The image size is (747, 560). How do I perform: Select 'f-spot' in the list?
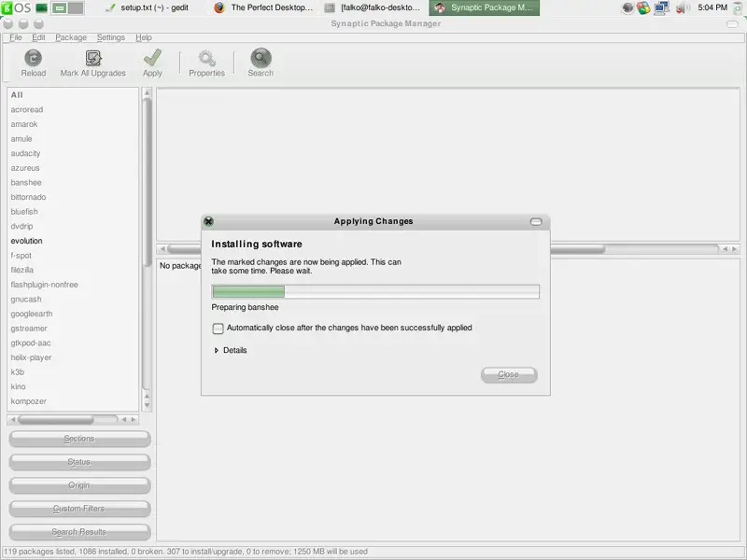73,256
